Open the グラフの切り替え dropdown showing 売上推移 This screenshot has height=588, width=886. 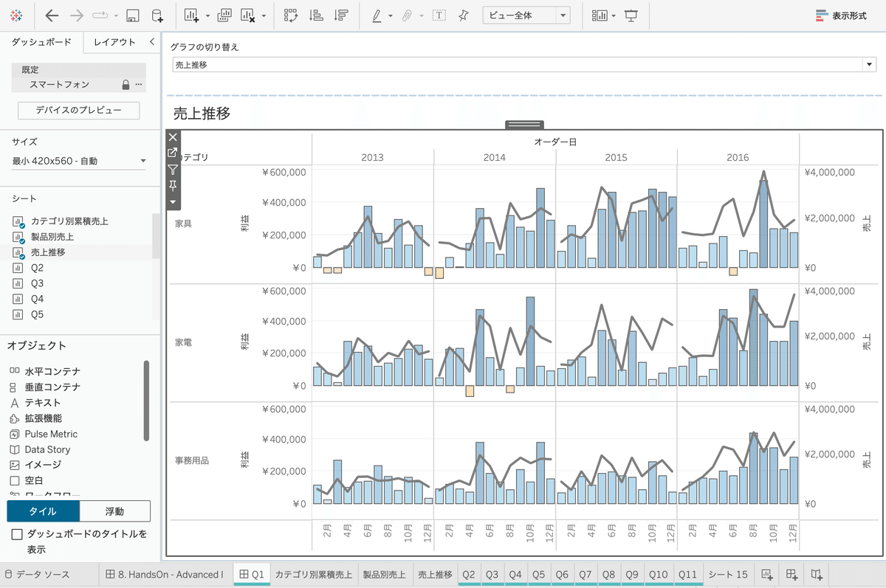coord(869,63)
